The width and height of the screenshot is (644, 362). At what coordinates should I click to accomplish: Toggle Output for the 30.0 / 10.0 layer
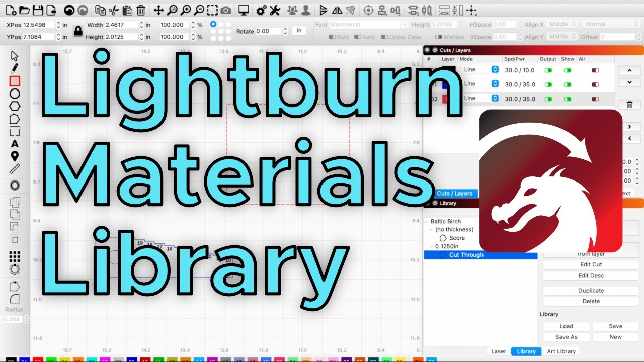coord(548,70)
